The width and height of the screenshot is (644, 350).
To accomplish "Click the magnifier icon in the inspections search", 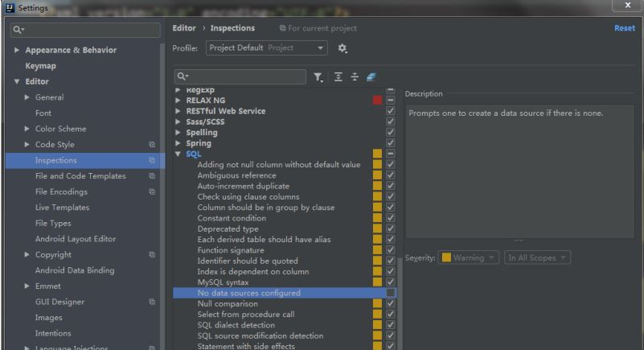I will point(183,76).
